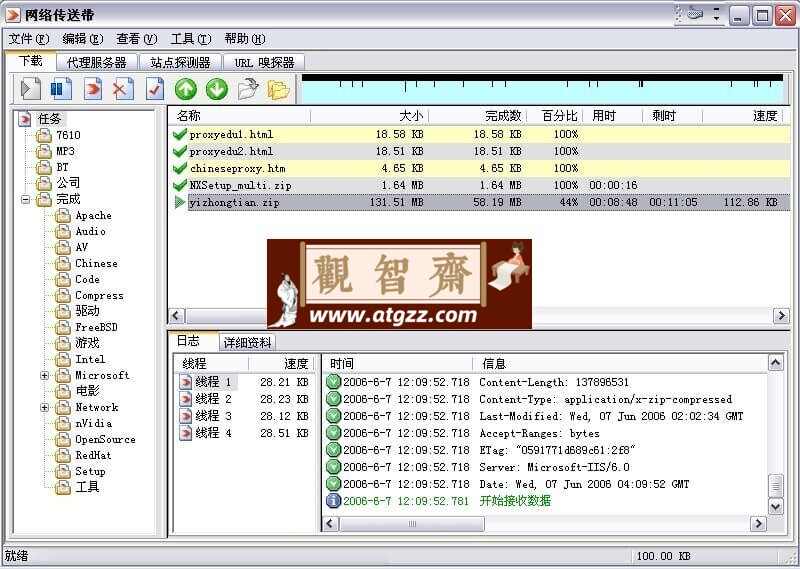Click the folder icon beside 7610

coord(44,135)
